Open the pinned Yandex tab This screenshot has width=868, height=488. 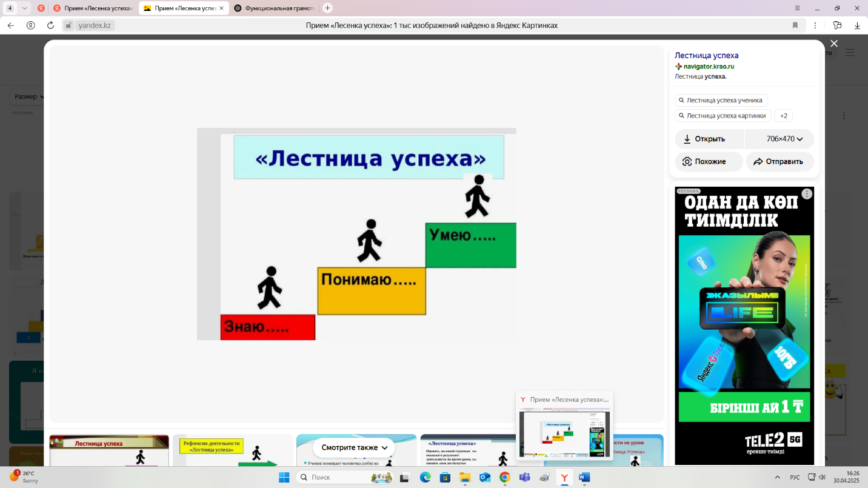41,8
